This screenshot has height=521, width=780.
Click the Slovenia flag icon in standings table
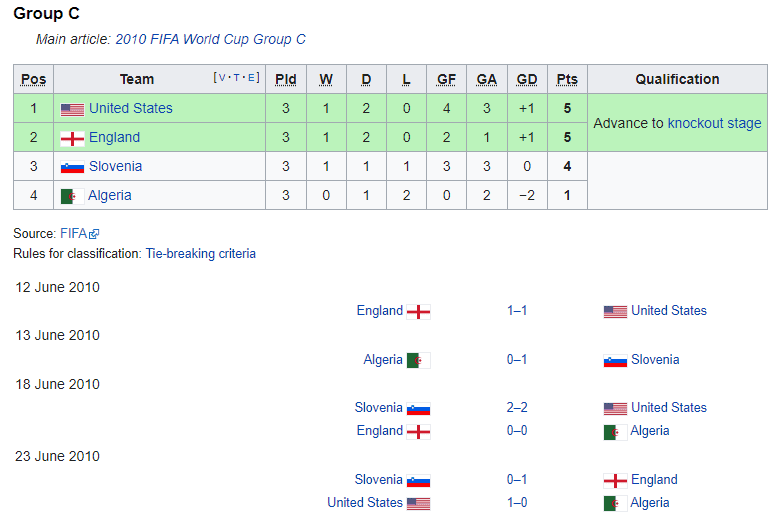(x=72, y=167)
